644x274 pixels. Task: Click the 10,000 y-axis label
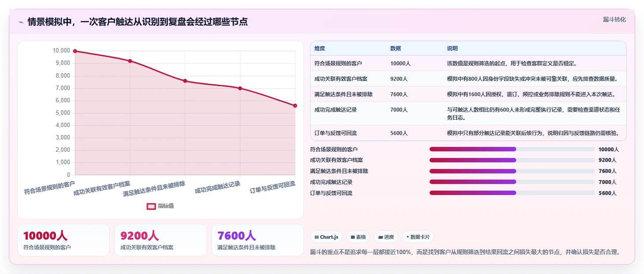[x=61, y=51]
